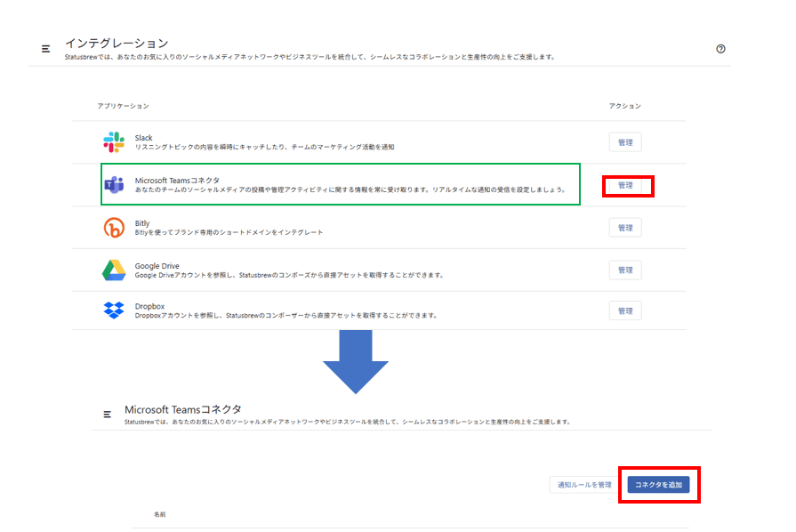The width and height of the screenshot is (796, 532).
Task: Open hamburger menu beside インテグレーション title
Action: 46,49
